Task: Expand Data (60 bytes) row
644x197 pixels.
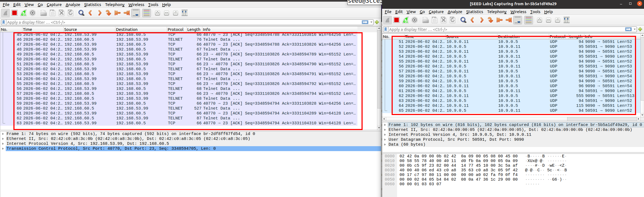Action: click(385, 145)
